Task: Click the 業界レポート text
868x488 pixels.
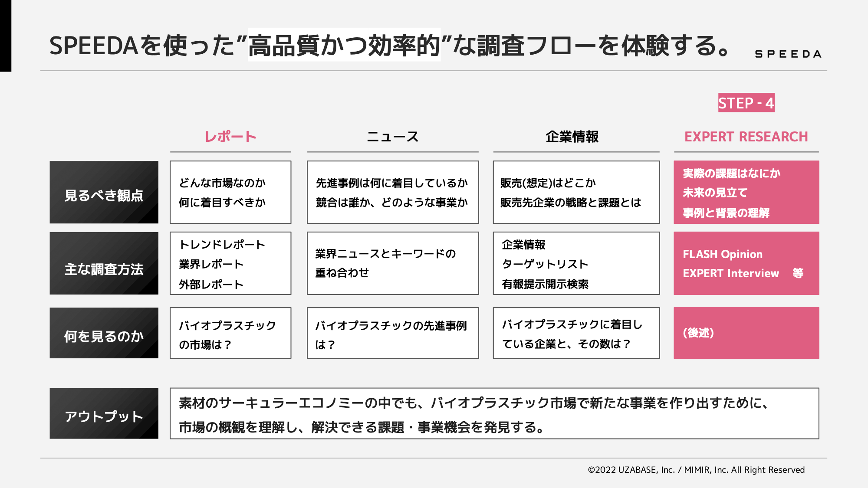Action: [x=211, y=264]
